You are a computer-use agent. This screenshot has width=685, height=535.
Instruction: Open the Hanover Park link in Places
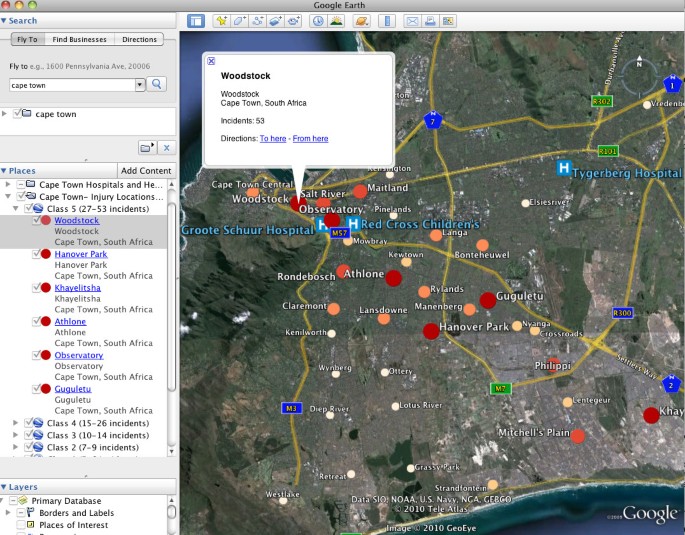pos(81,254)
